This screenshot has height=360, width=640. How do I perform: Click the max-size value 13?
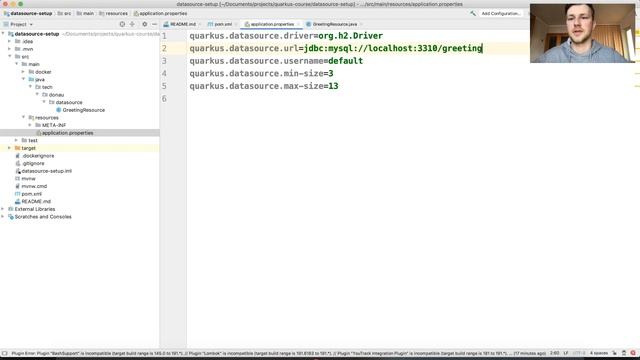pos(333,86)
